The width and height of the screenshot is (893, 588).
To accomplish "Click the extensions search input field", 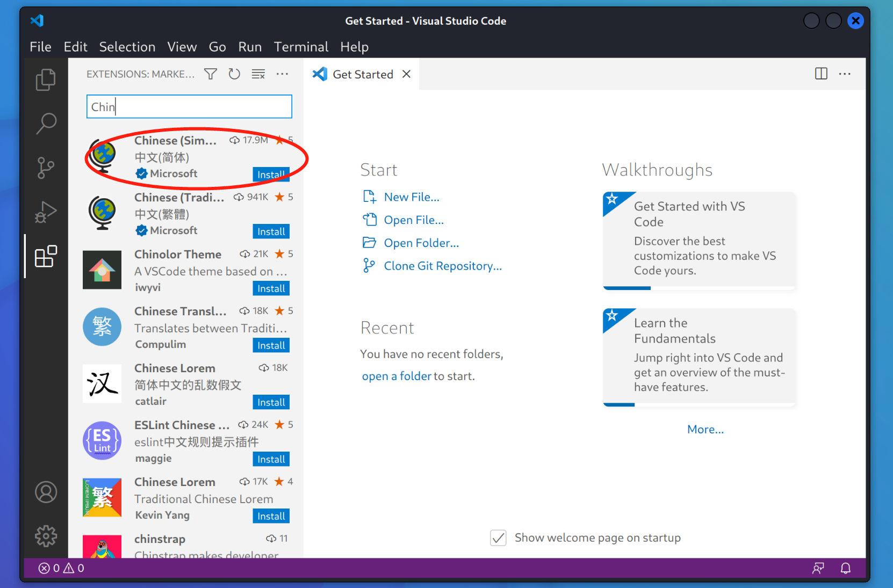I will (189, 107).
